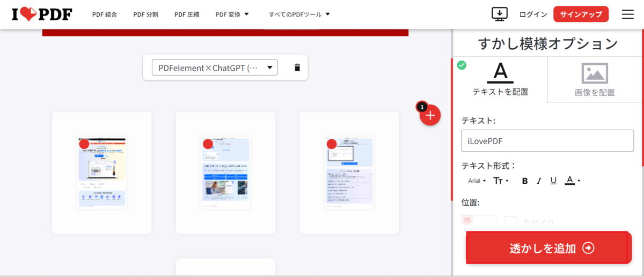Open the PDFelement×ChatGPT file dropdown
This screenshot has height=277, width=644.
coord(215,68)
